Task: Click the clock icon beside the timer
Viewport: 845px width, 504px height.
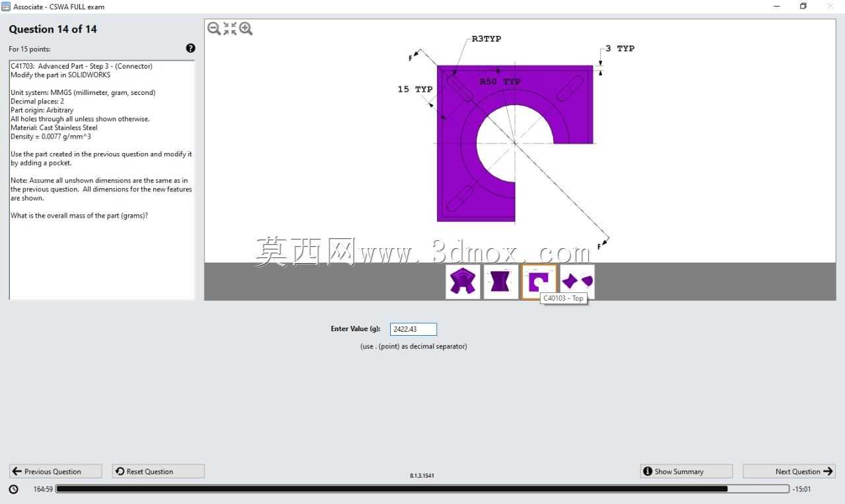Action: point(14,489)
